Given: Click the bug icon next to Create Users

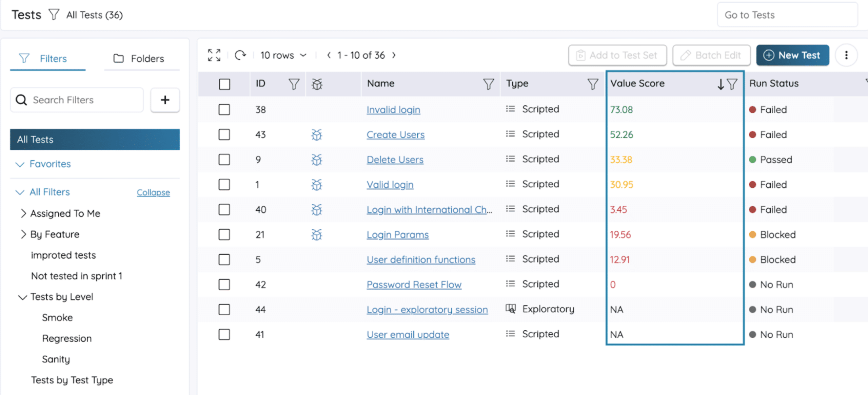Looking at the screenshot, I should (x=316, y=134).
